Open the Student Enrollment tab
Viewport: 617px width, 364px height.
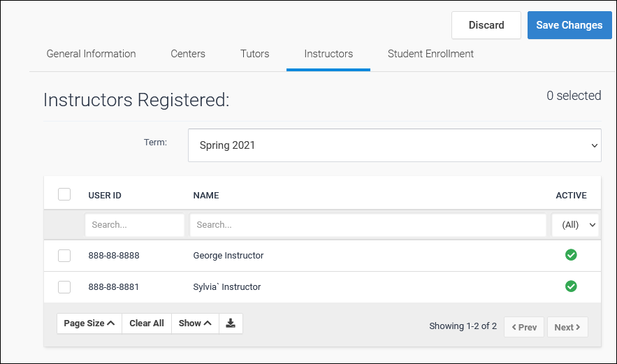click(x=430, y=54)
